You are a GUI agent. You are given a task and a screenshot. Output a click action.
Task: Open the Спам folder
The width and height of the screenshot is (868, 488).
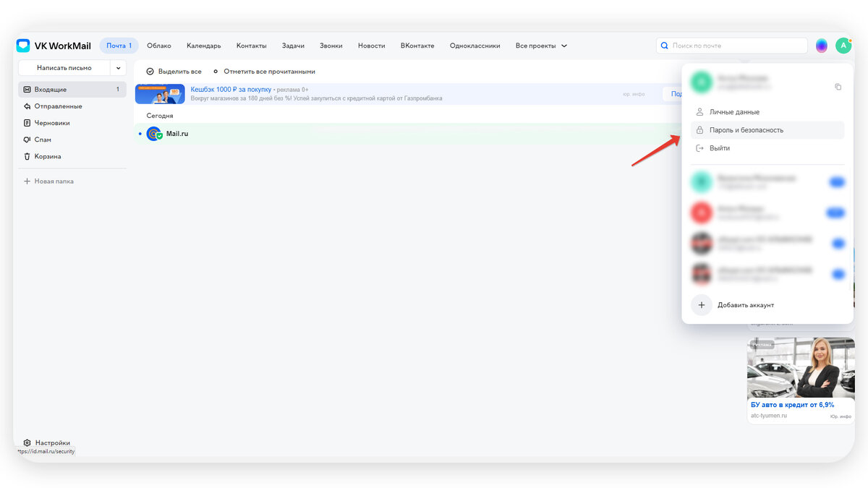click(x=72, y=140)
